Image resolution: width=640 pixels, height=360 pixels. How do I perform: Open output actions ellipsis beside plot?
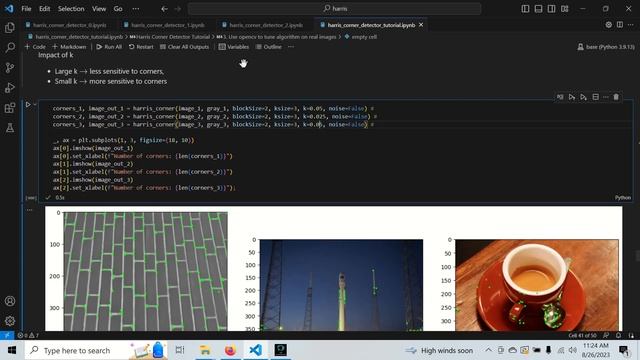click(29, 210)
